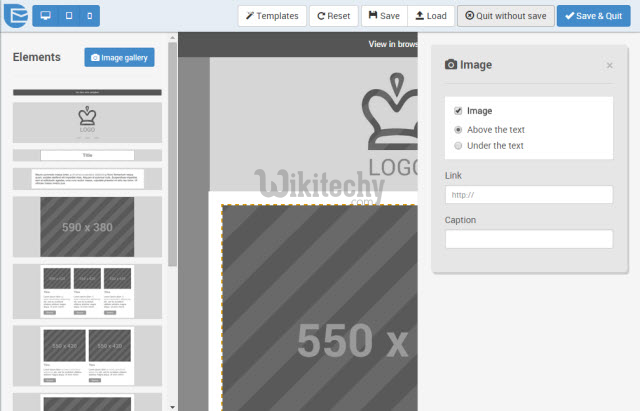
Task: Open the Templates editor
Action: (x=271, y=16)
